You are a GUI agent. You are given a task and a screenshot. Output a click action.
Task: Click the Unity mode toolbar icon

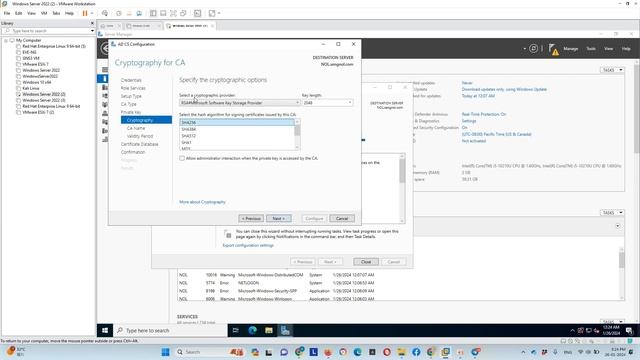[x=183, y=13]
